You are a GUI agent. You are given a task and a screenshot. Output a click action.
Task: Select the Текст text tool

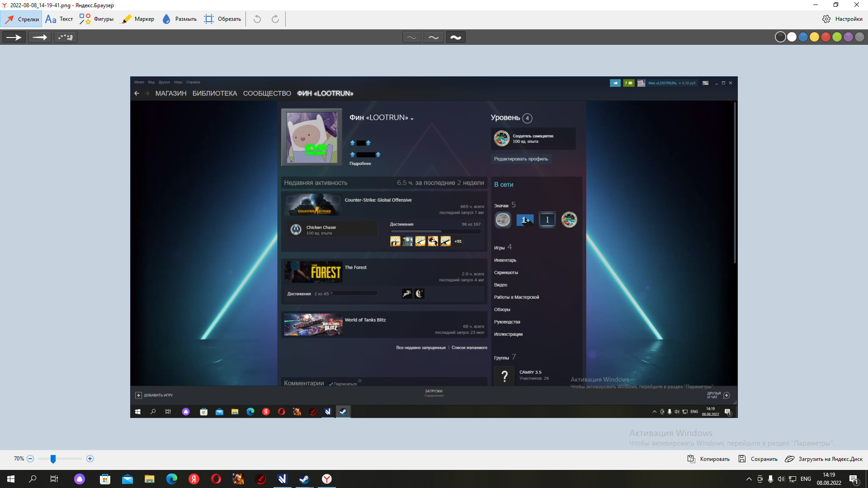click(x=59, y=19)
